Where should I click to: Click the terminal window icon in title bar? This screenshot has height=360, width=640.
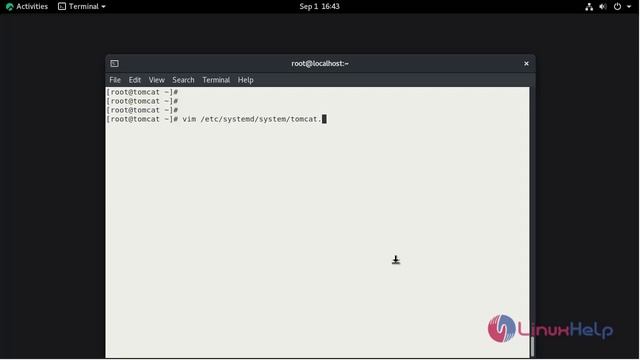click(x=114, y=63)
